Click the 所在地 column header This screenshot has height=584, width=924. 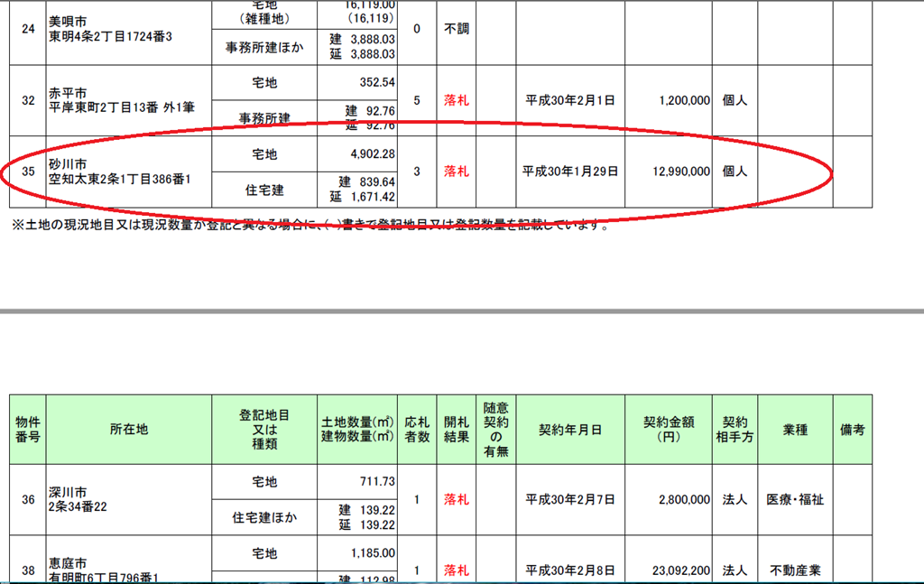click(x=128, y=430)
